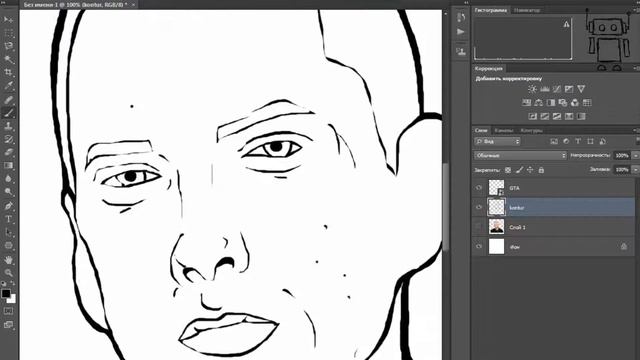Select the Blur tool

[x=8, y=179]
